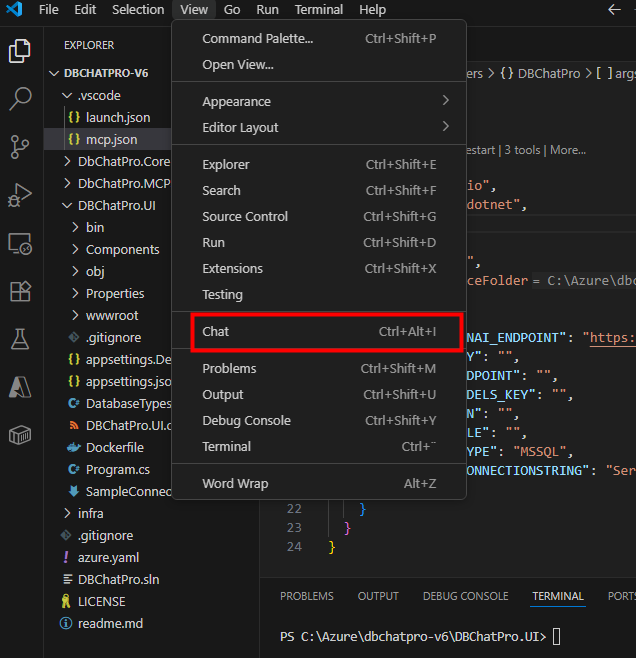Open Editor Layout submenu arrow
Image resolution: width=636 pixels, height=658 pixels.
pyautogui.click(x=446, y=126)
